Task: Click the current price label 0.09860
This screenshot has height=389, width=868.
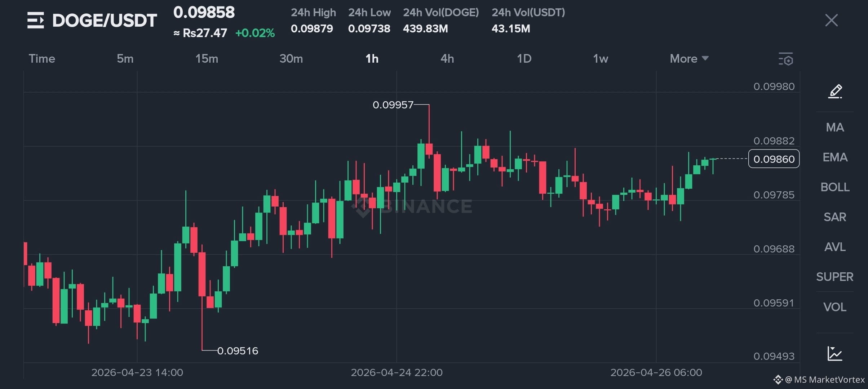Action: [x=774, y=159]
